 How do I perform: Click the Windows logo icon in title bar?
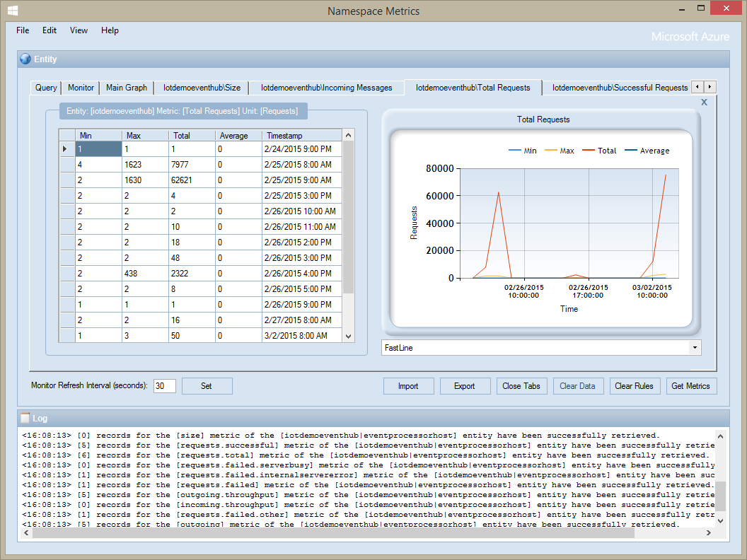click(x=13, y=11)
